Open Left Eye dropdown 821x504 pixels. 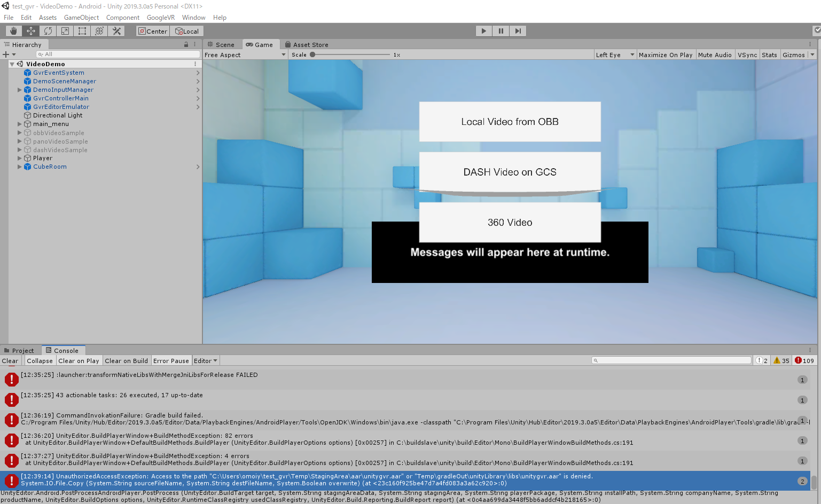pos(615,54)
